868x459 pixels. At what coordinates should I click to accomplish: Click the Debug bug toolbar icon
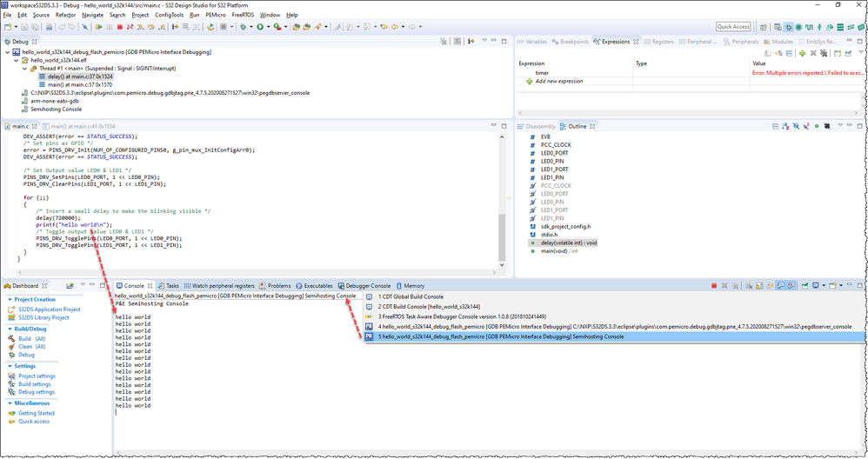pos(243,27)
